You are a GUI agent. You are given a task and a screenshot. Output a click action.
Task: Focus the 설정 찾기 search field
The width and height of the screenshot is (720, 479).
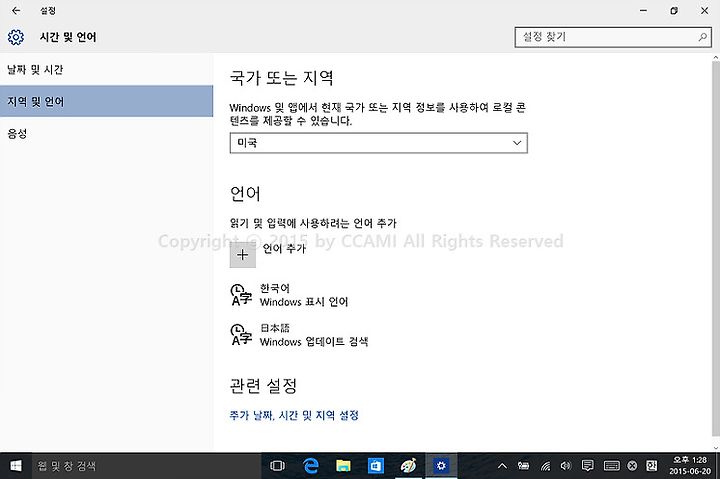coord(613,37)
